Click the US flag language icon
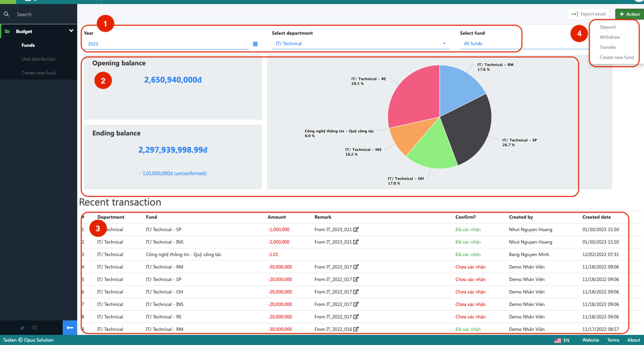Viewport: 644px width, 345px height. (x=557, y=340)
